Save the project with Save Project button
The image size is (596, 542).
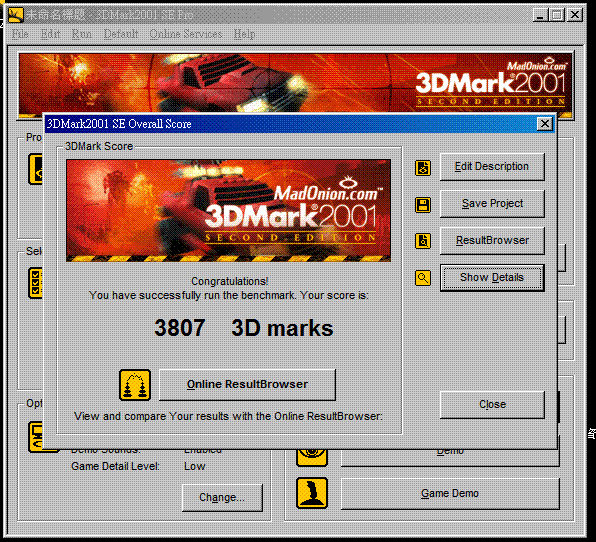coord(492,204)
